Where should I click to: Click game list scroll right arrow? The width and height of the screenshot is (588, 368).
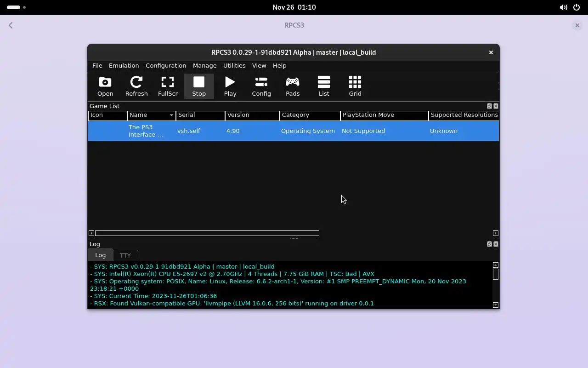click(496, 233)
